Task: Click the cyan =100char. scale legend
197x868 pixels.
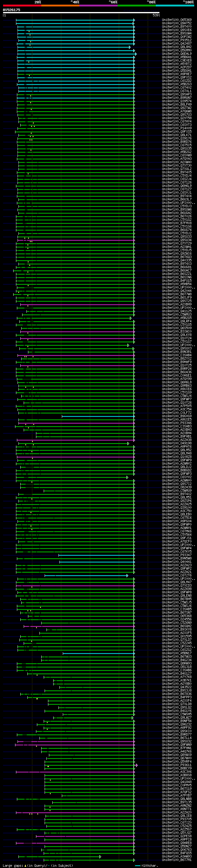Action: coord(147,865)
